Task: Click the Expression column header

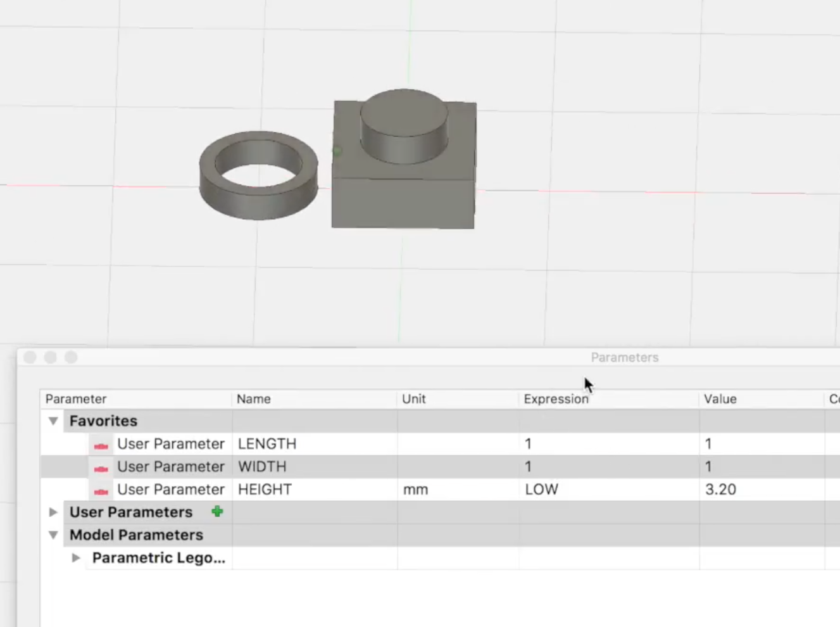Action: [x=556, y=399]
